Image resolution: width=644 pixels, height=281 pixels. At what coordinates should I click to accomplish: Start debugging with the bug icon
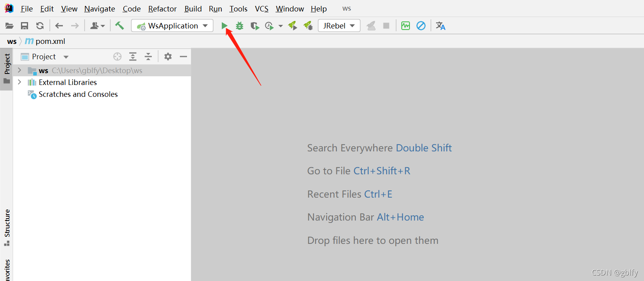(240, 26)
